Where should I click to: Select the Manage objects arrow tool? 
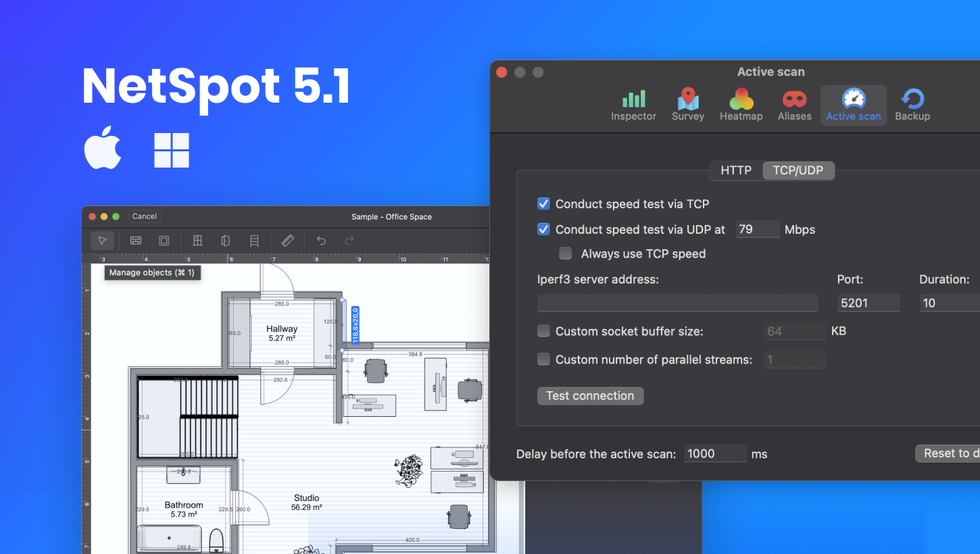click(102, 241)
